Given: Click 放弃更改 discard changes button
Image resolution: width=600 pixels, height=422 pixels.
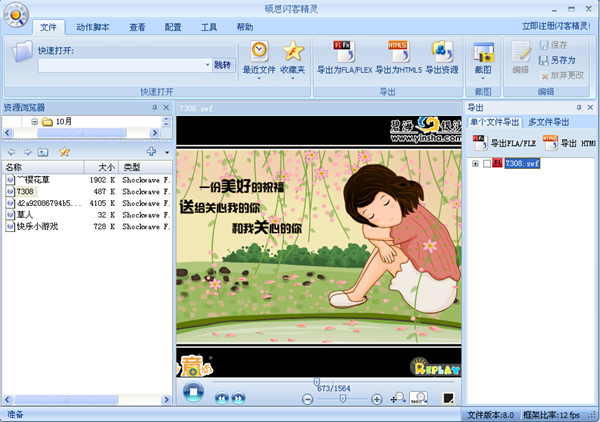Looking at the screenshot, I should pyautogui.click(x=562, y=75).
